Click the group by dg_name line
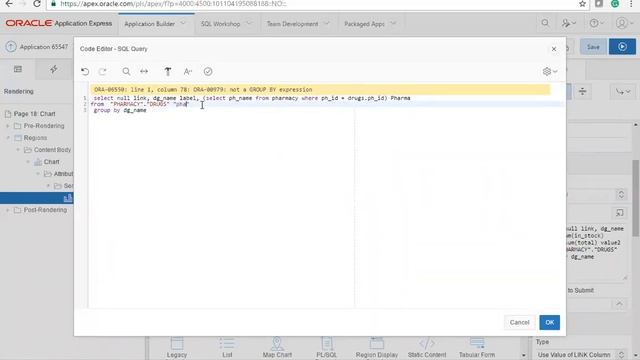Viewport: 640px width, 360px height. click(120, 110)
